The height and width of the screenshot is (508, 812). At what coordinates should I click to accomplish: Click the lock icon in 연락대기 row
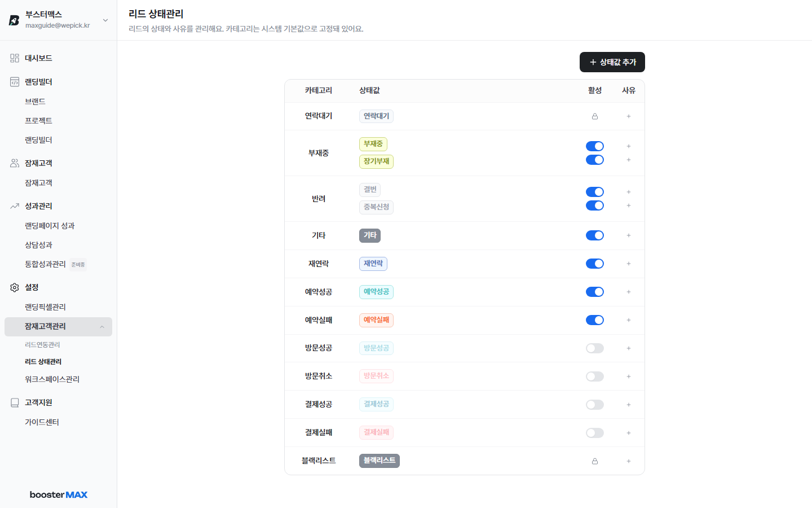(595, 116)
